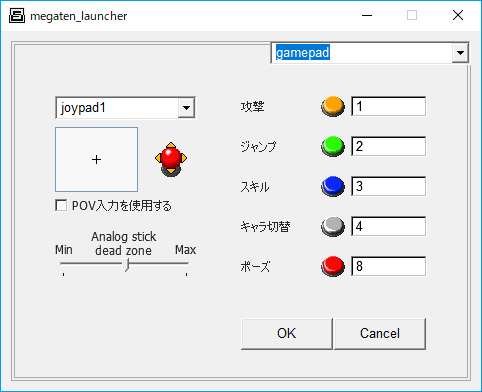The width and height of the screenshot is (482, 392).
Task: Click the red joystick direction icon
Action: [x=171, y=159]
